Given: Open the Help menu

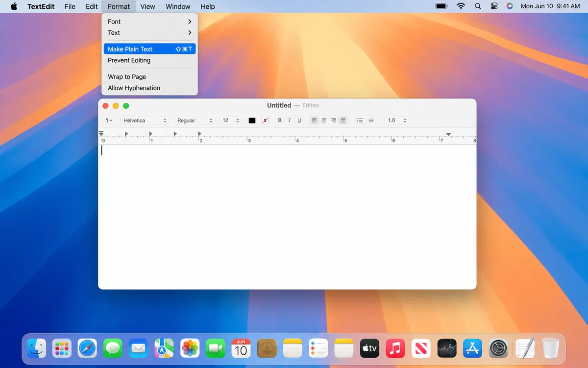Looking at the screenshot, I should point(208,6).
